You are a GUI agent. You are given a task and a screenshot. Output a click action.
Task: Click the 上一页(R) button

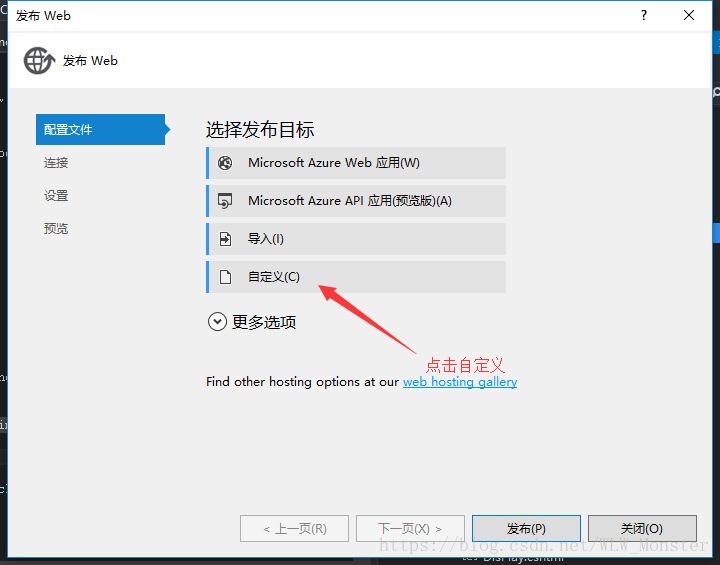[x=294, y=529]
